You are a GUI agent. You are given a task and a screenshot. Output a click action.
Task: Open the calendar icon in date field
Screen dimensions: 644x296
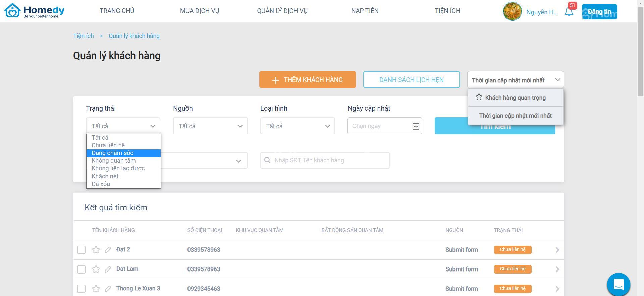416,126
